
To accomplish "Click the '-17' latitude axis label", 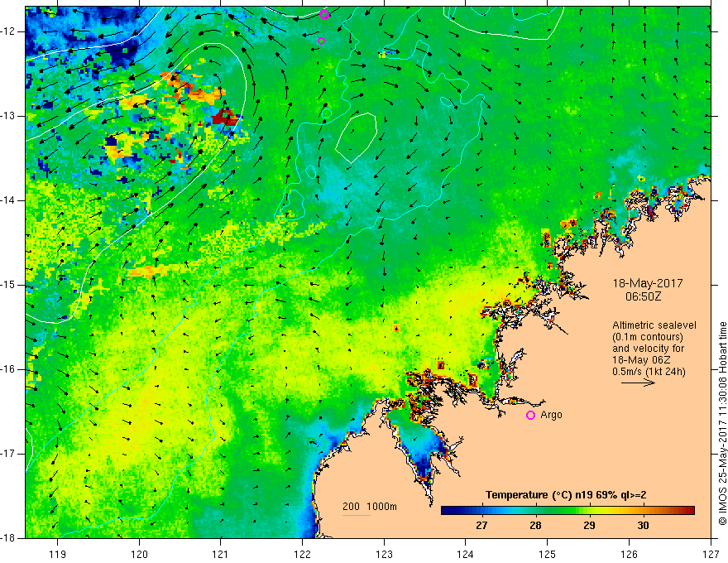I will tap(8, 454).
